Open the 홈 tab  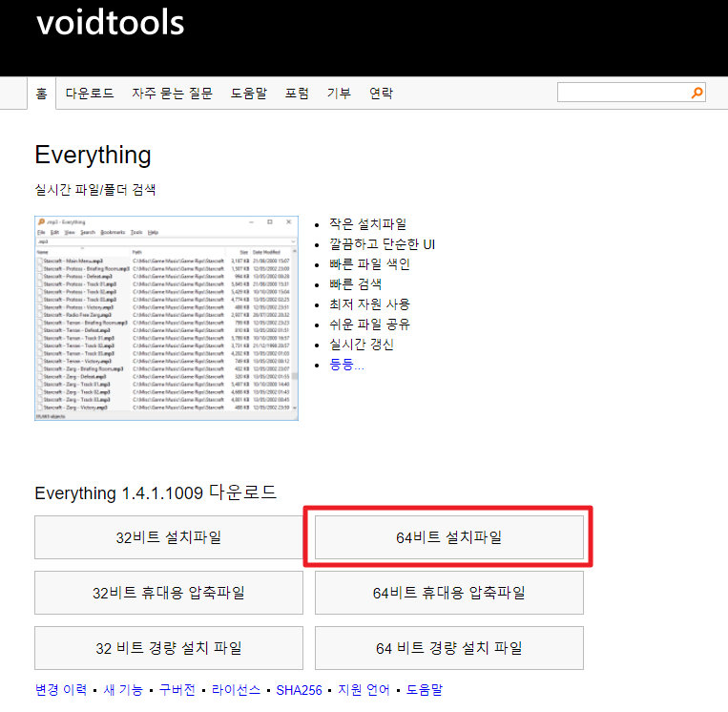pos(41,94)
